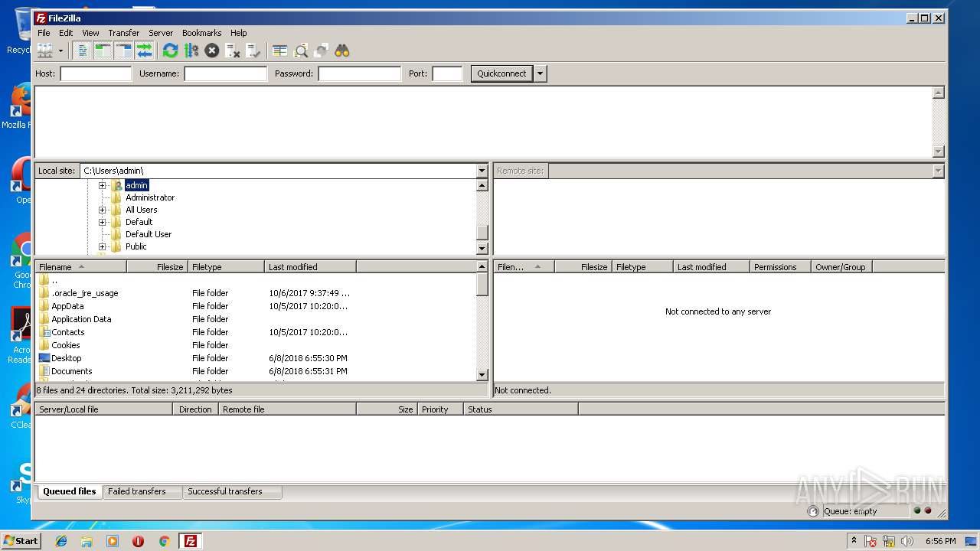Select the parent directory '..' row

pos(256,280)
